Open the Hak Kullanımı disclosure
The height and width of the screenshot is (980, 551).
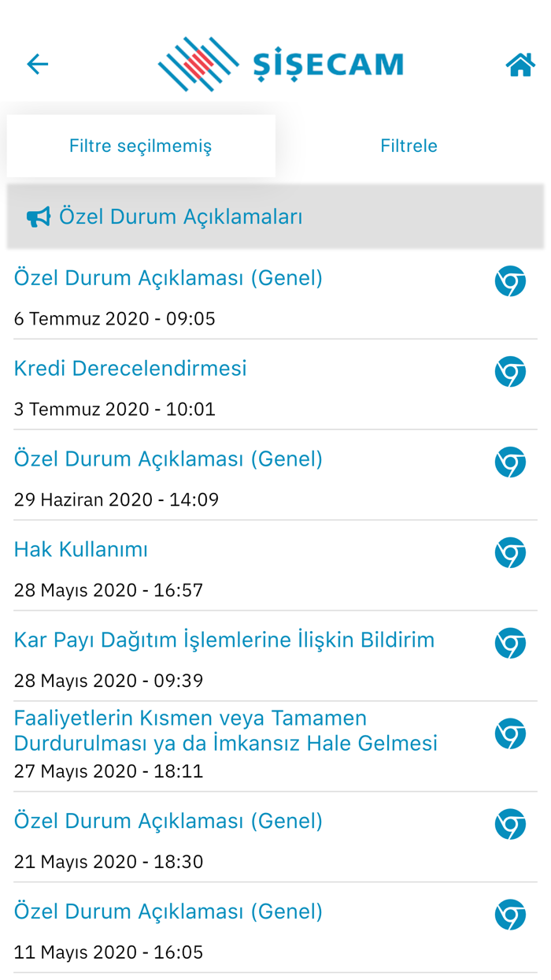81,549
